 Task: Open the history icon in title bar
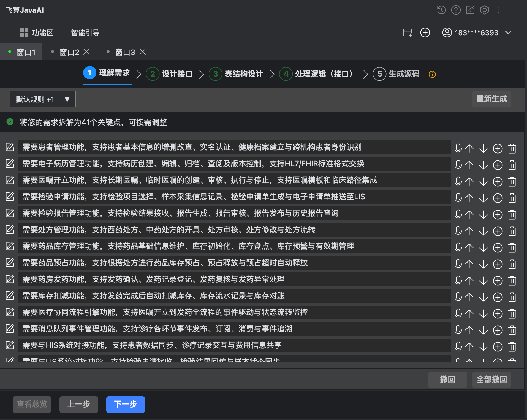point(441,10)
